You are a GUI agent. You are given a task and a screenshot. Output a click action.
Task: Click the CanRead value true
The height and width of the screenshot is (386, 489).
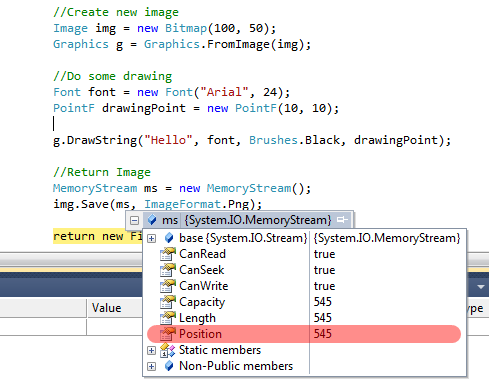(324, 254)
